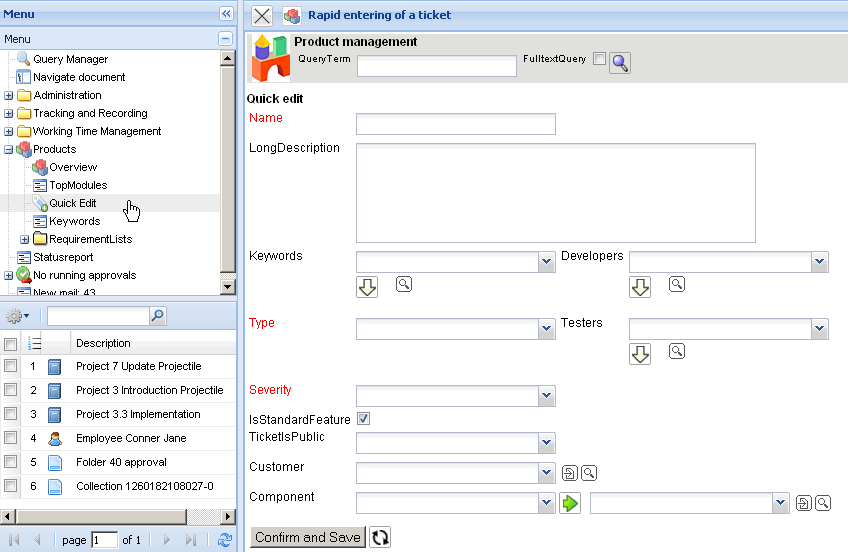Click the Customer search icon

pos(589,473)
